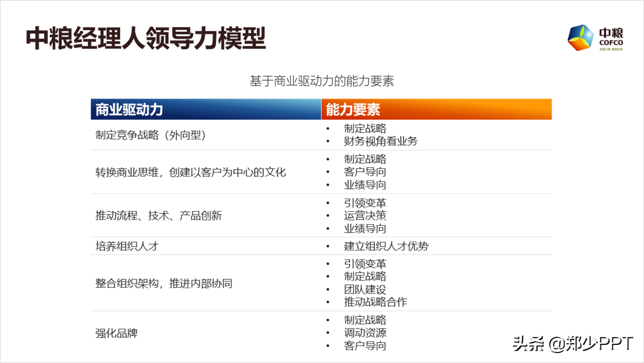This screenshot has height=363, width=644.
Task: Click the bullet before 引领变革
Action: point(328,203)
